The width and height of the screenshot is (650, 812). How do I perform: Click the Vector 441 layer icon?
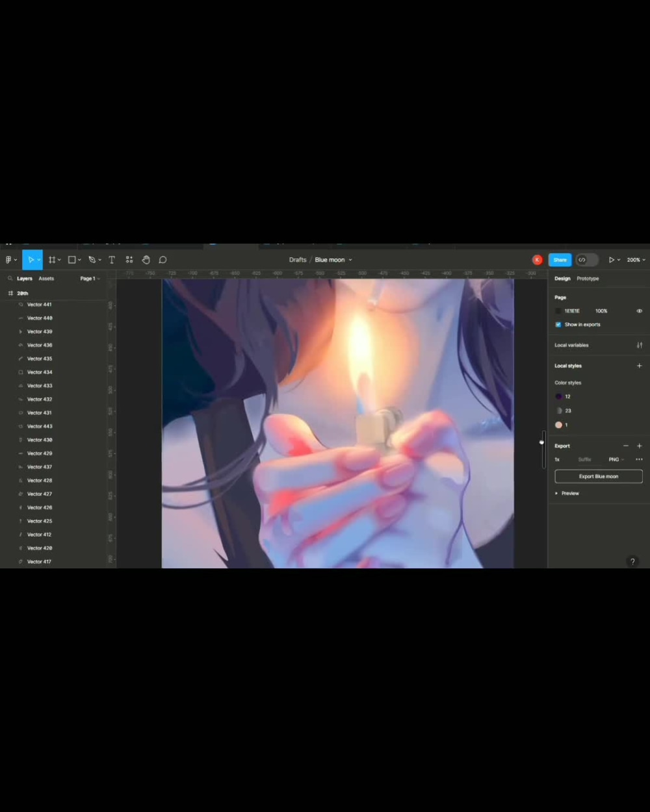[21, 305]
